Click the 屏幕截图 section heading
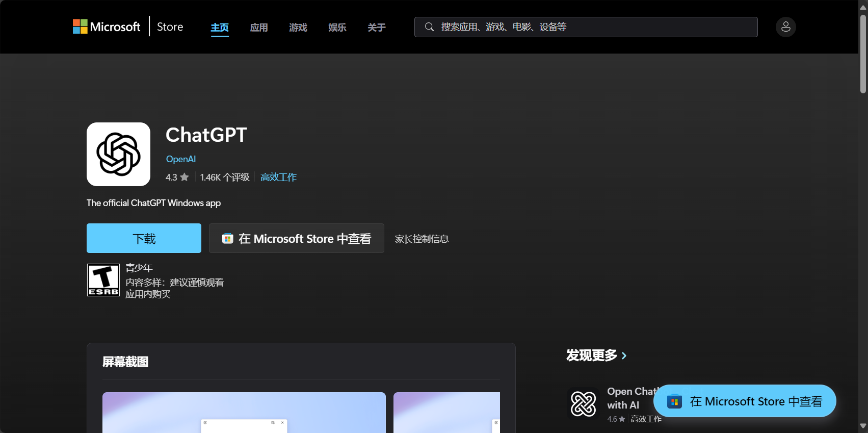Screen dimensions: 868x433 (x=125, y=362)
